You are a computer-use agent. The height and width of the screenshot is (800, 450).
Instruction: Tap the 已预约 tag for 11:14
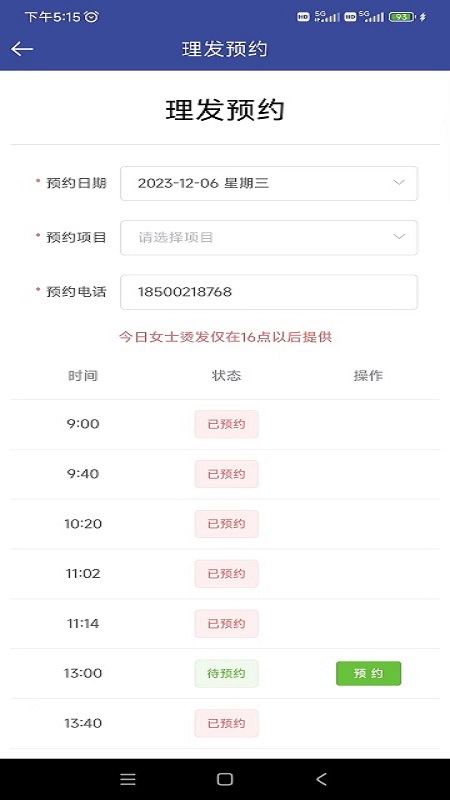(227, 623)
